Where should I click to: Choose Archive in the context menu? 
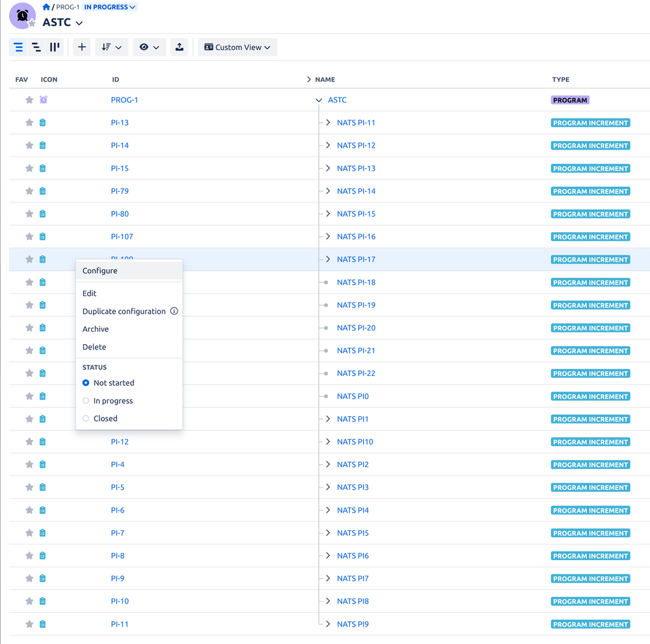pos(129,329)
